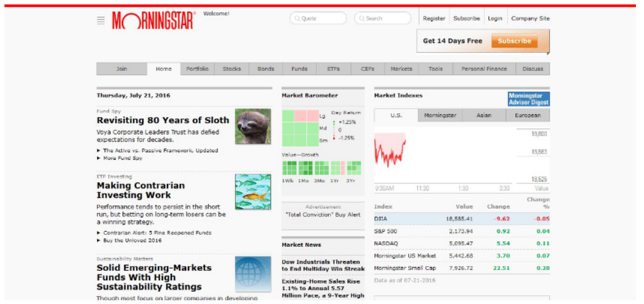
Task: Open the Bonds tab
Action: [265, 69]
